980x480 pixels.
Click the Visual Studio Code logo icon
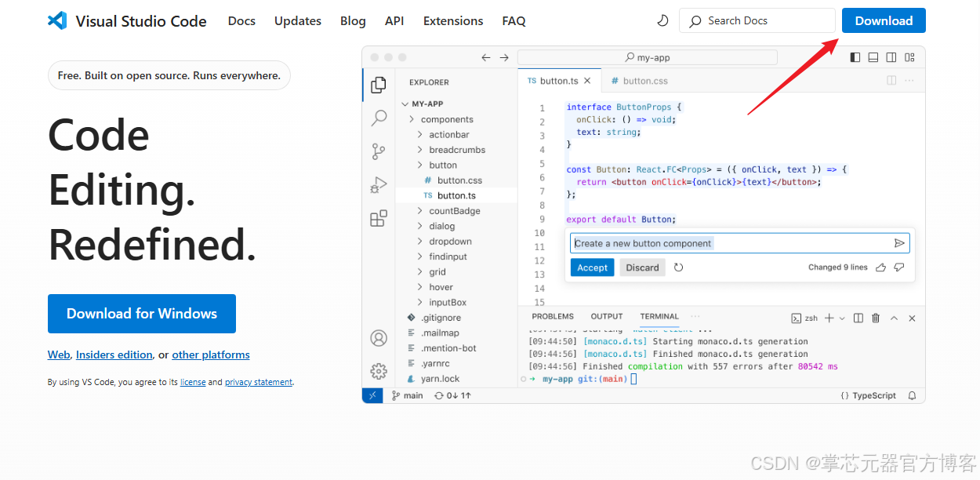point(57,21)
